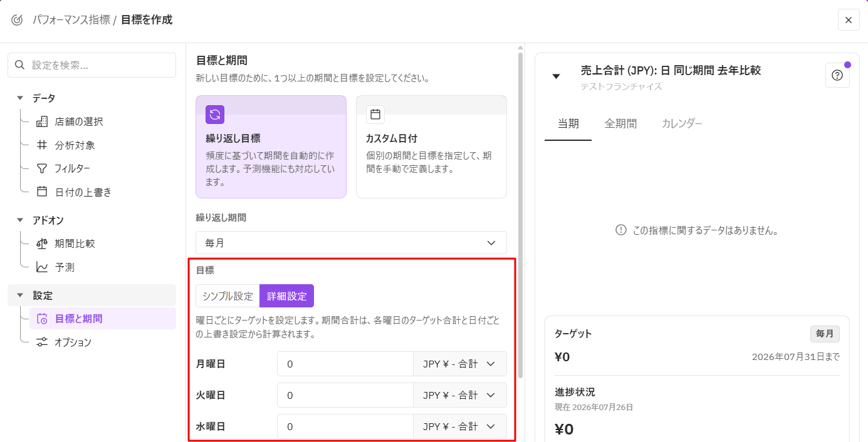Switch to the 全期間 tab

pos(620,123)
